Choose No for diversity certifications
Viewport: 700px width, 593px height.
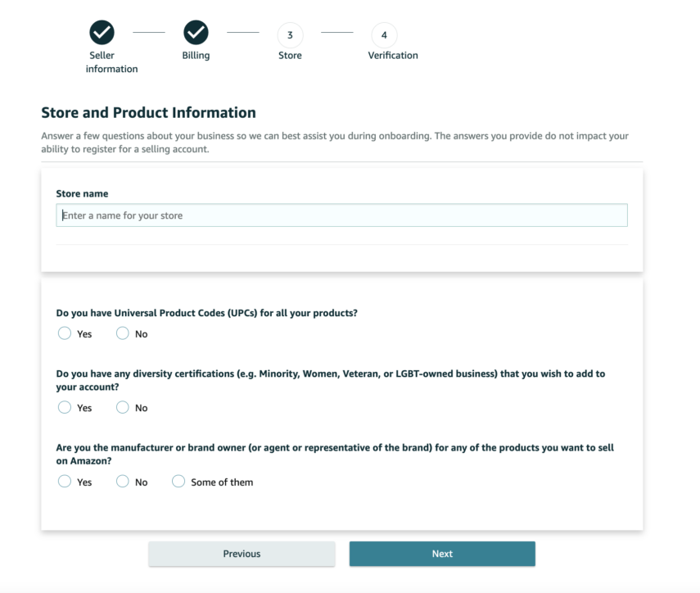point(122,407)
